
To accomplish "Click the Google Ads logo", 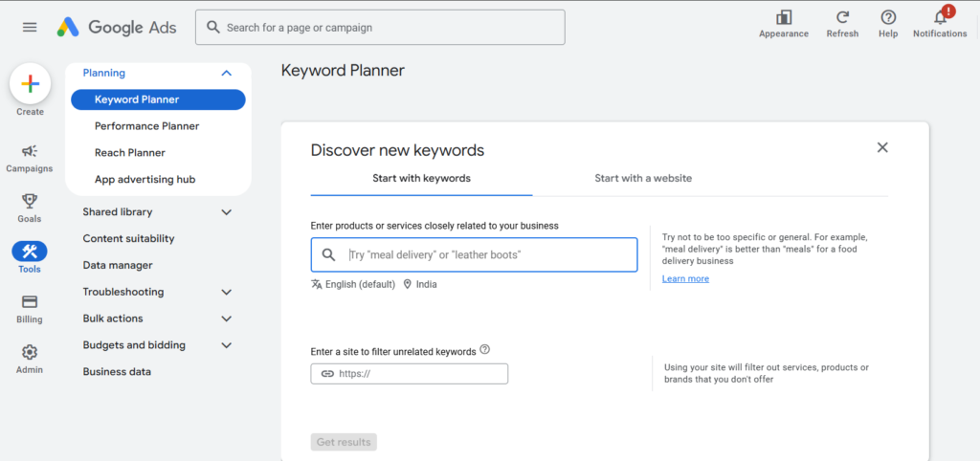I will click(x=117, y=28).
